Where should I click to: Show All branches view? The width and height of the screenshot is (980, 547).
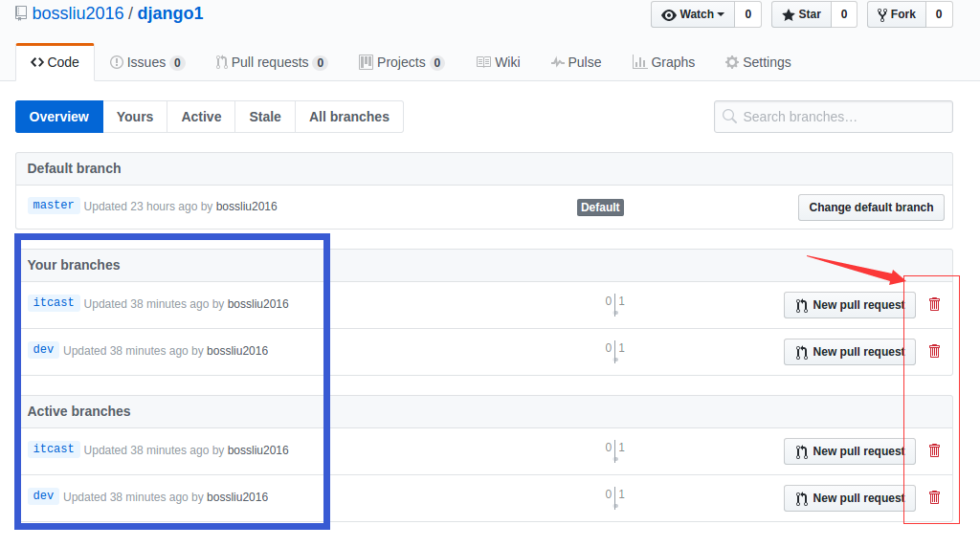348,117
